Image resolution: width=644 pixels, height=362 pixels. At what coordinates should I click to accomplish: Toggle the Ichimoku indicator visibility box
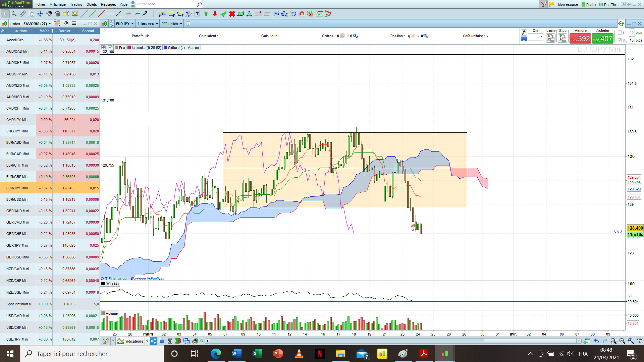pyautogui.click(x=129, y=48)
